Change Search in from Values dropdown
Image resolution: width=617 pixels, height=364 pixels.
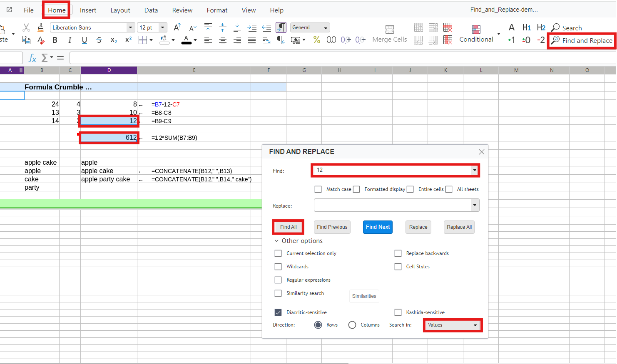(x=453, y=325)
